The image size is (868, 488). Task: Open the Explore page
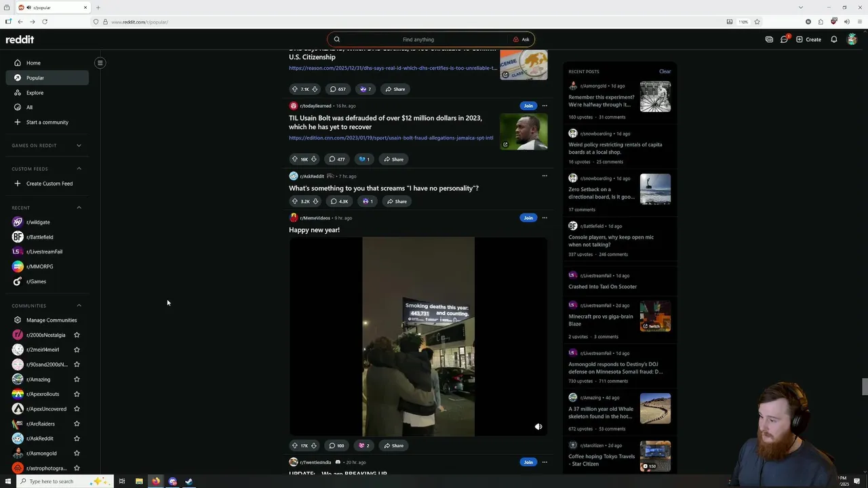(x=47, y=93)
